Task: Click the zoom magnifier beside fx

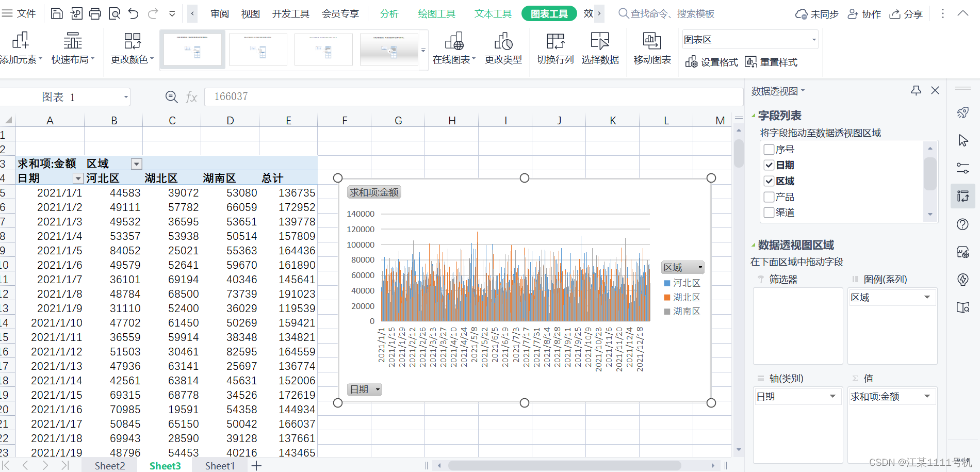Action: 171,96
